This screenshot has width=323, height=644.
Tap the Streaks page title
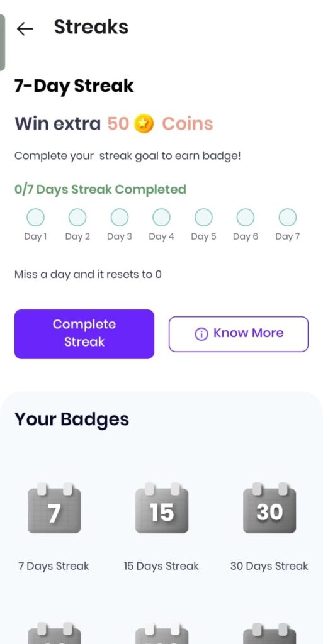coord(91,27)
